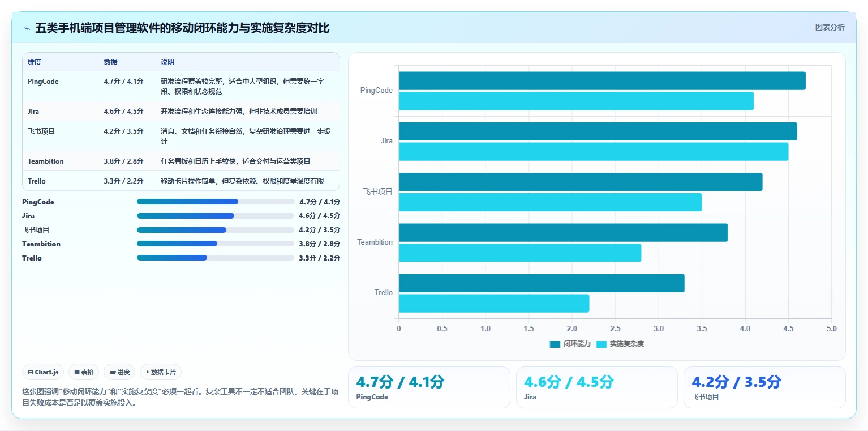Click the 2.5 tick on x-axis
Viewport: 868px width, 431px height.
(x=615, y=329)
